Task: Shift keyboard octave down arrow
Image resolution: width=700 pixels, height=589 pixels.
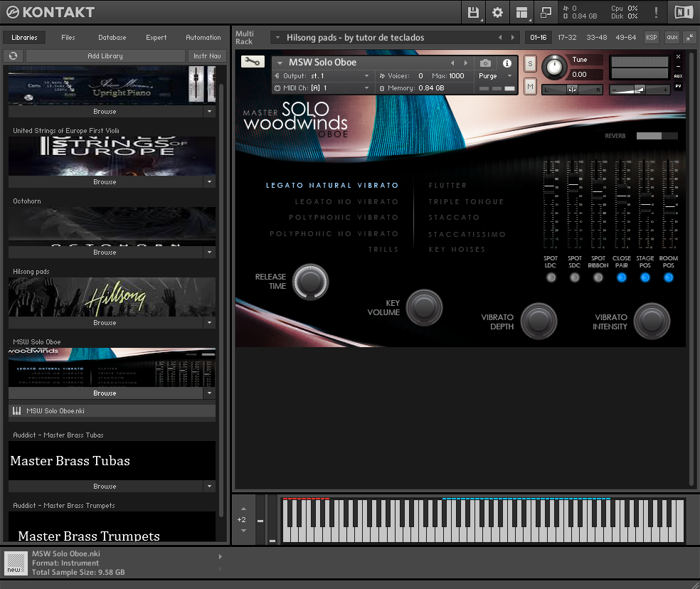Action: 243,531
